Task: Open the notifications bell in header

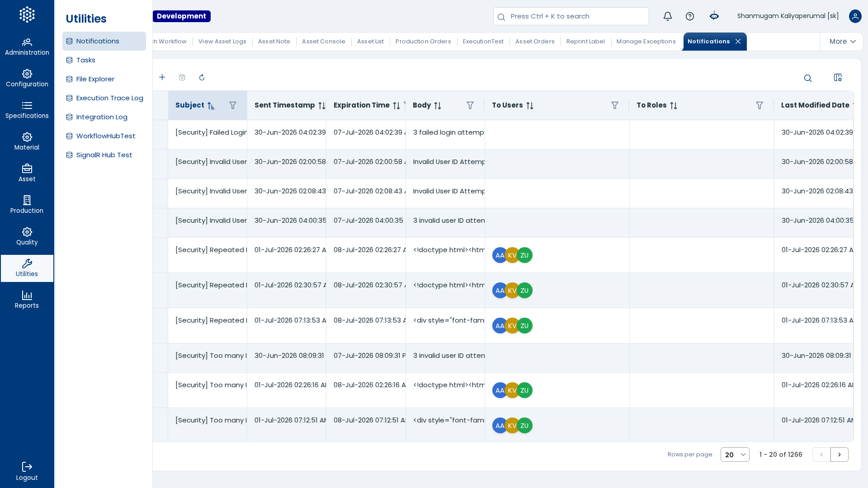Action: coord(668,16)
